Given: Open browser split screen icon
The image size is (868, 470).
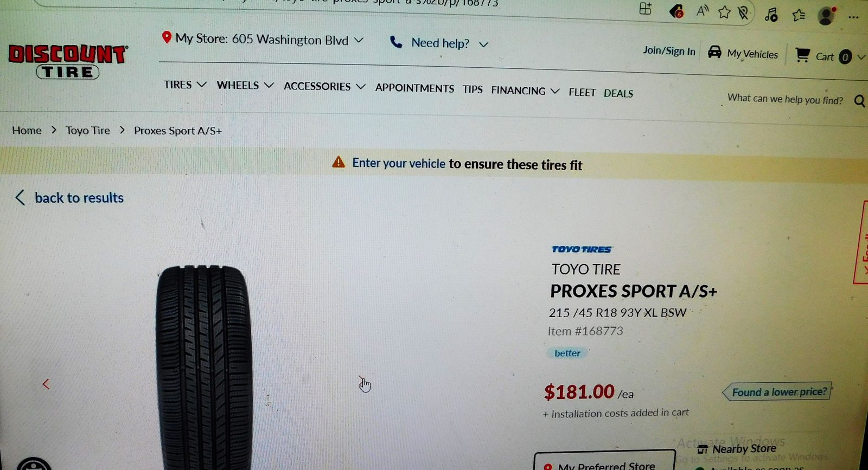Looking at the screenshot, I should pyautogui.click(x=645, y=9).
